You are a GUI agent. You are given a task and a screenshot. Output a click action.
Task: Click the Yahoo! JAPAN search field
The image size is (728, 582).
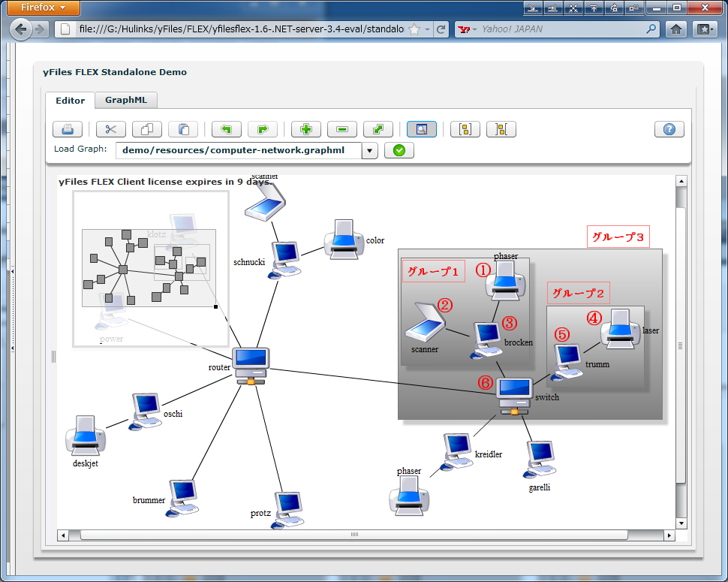pyautogui.click(x=562, y=29)
